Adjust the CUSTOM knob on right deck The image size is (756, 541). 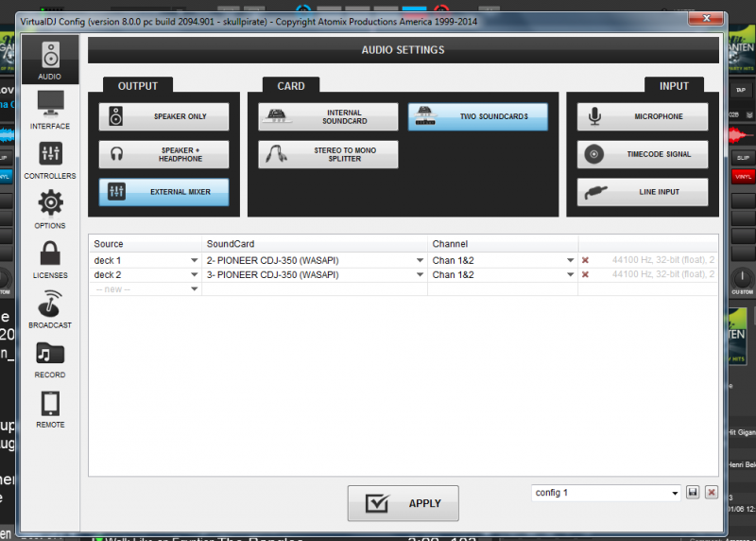743,278
